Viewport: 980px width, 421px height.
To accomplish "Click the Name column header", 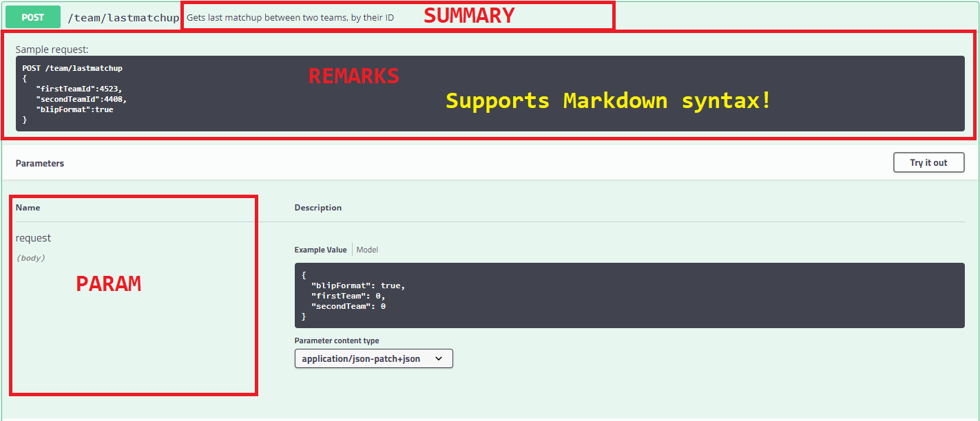I will point(28,207).
